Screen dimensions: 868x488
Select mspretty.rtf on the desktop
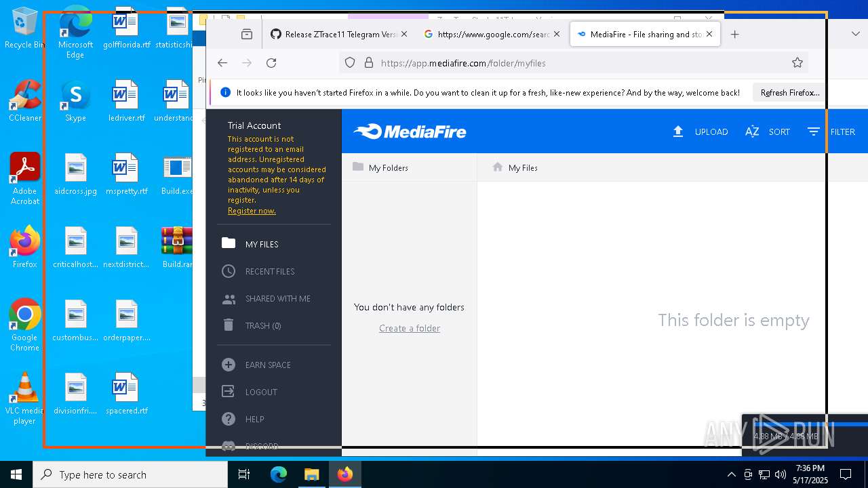(x=126, y=174)
